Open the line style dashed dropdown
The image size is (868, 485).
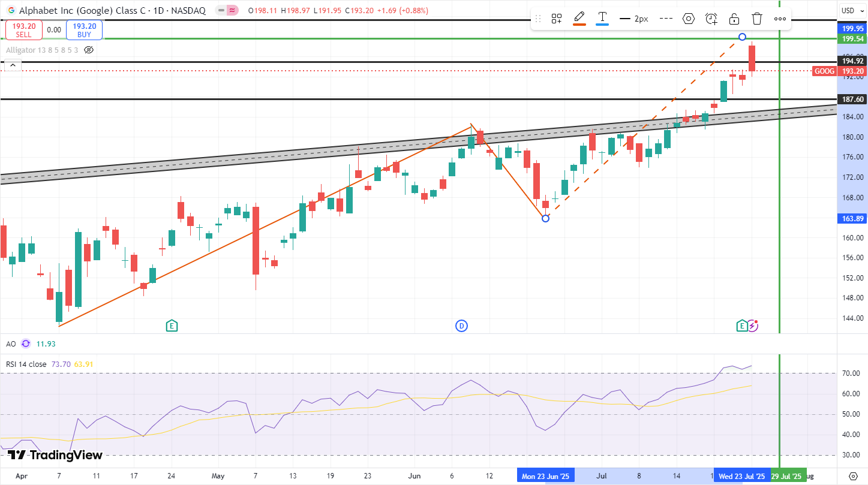pyautogui.click(x=666, y=19)
